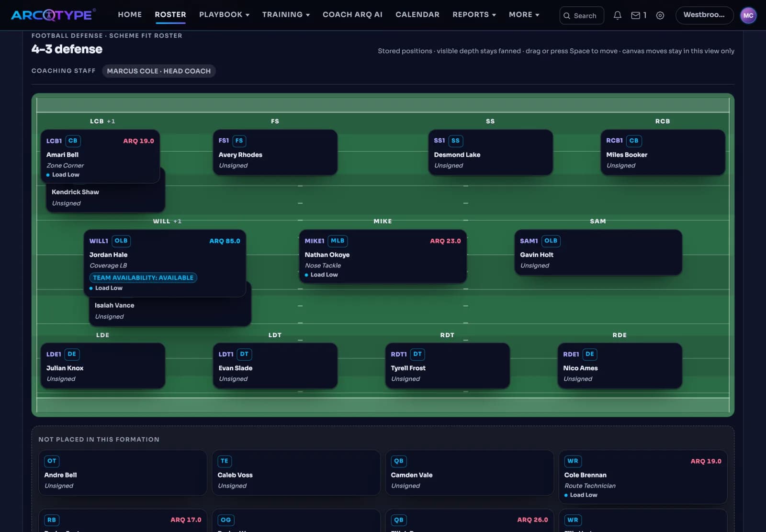Image resolution: width=766 pixels, height=532 pixels.
Task: Click the CB badge on Miles Booker
Action: [634, 141]
